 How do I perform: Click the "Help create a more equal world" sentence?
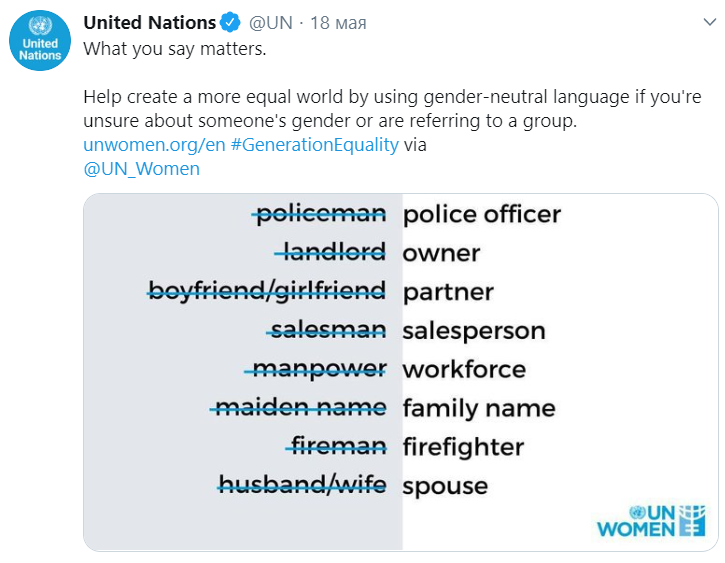click(392, 109)
